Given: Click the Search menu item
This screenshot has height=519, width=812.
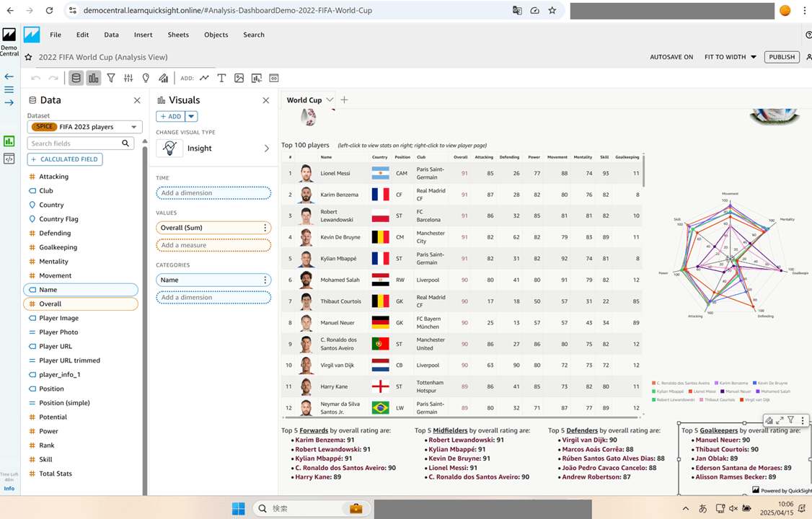Looking at the screenshot, I should coord(254,35).
